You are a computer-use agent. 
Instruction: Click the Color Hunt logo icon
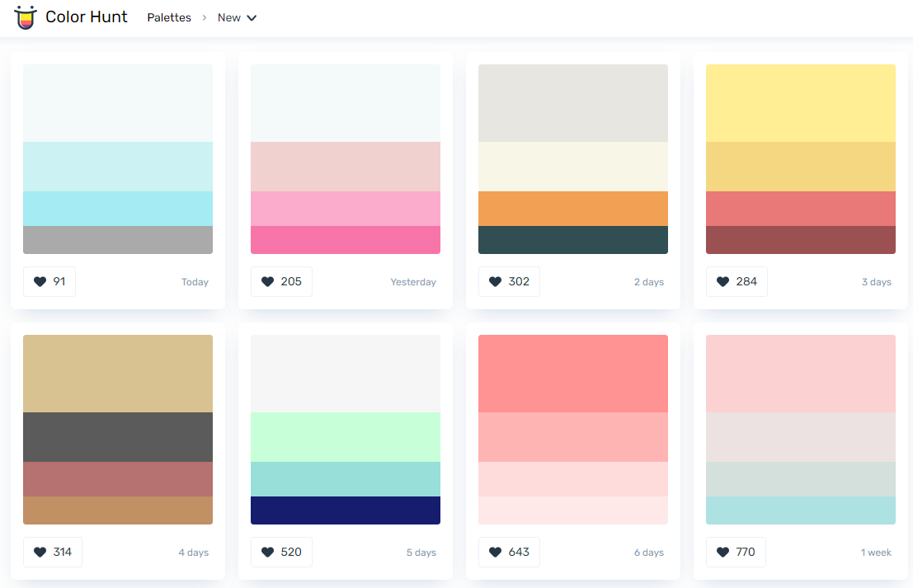pos(26,17)
